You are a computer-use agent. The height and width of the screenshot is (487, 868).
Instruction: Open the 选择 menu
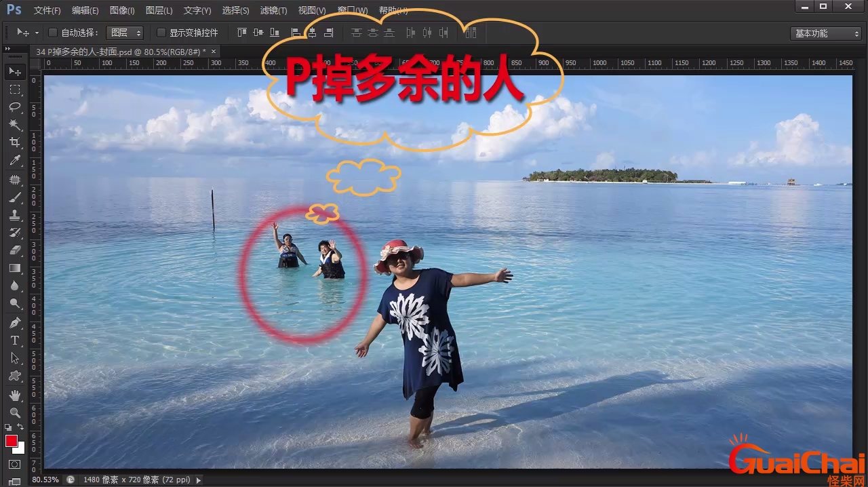[235, 11]
